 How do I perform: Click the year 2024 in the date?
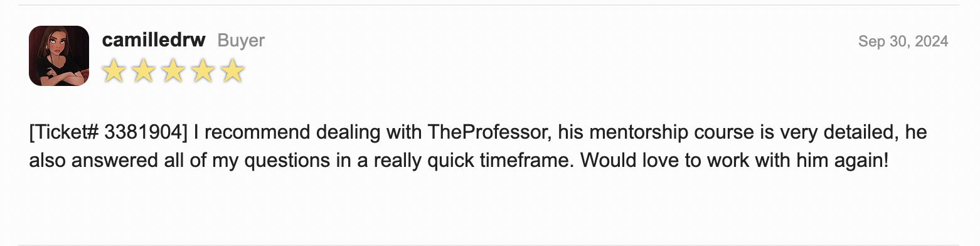(932, 41)
